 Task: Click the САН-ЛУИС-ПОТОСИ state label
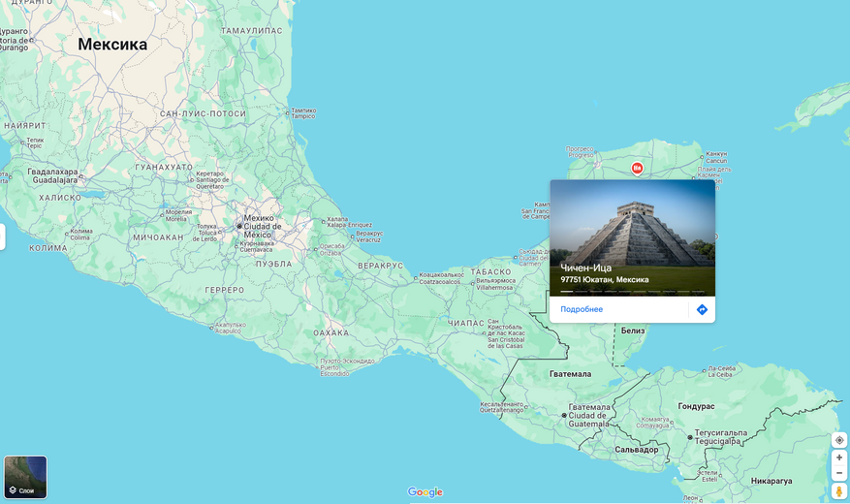pos(203,113)
